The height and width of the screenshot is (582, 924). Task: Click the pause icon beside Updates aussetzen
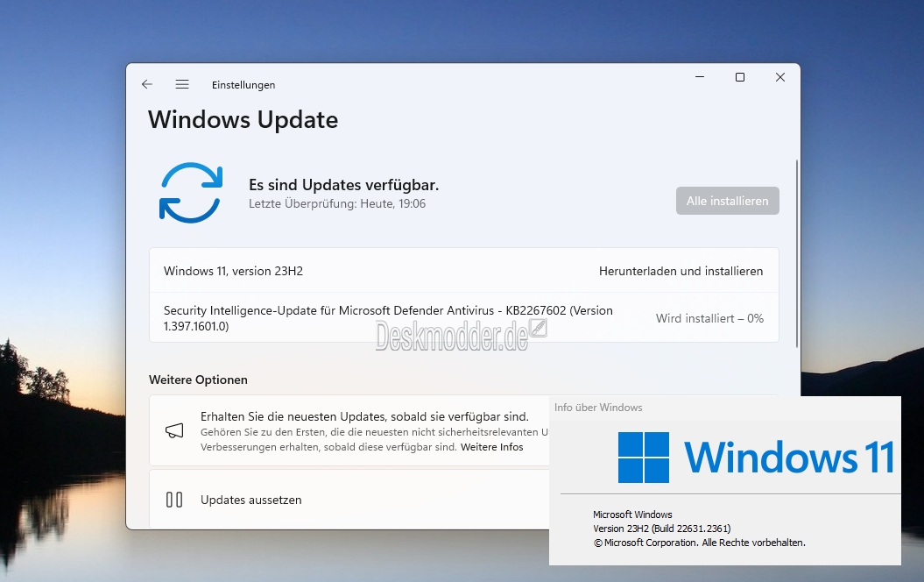click(174, 500)
